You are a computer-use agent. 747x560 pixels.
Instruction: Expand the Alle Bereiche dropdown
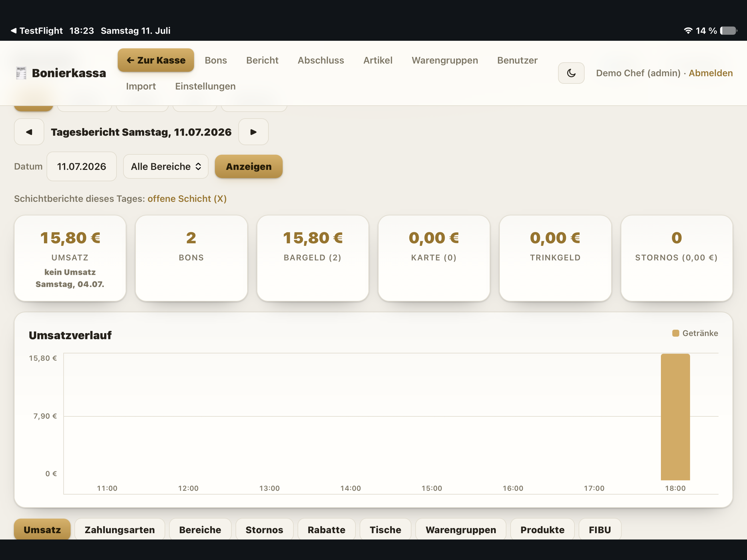tap(166, 167)
